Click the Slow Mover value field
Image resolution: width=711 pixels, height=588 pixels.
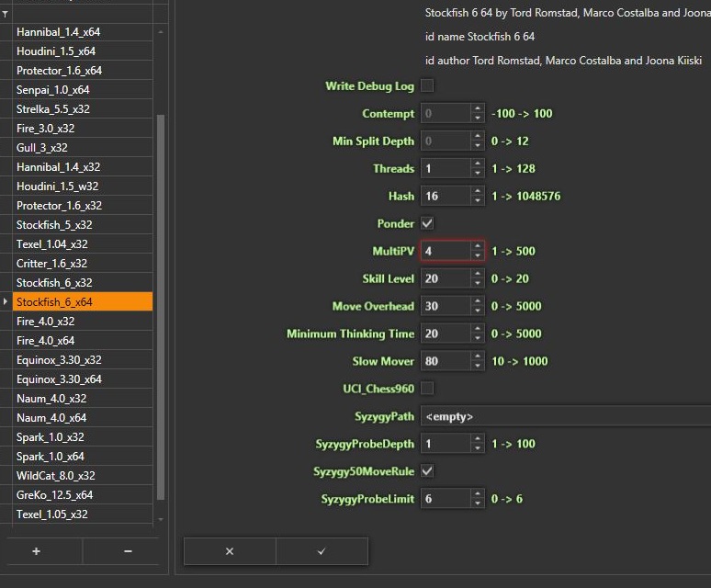446,361
